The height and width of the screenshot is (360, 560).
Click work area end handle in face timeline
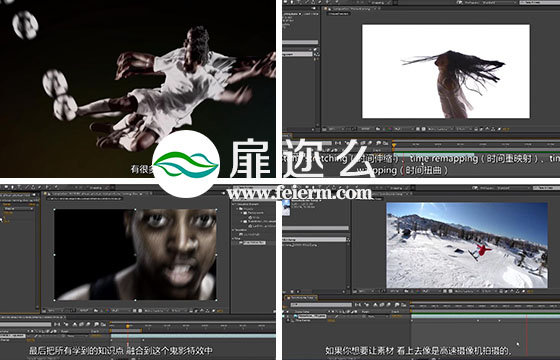pos(141,331)
